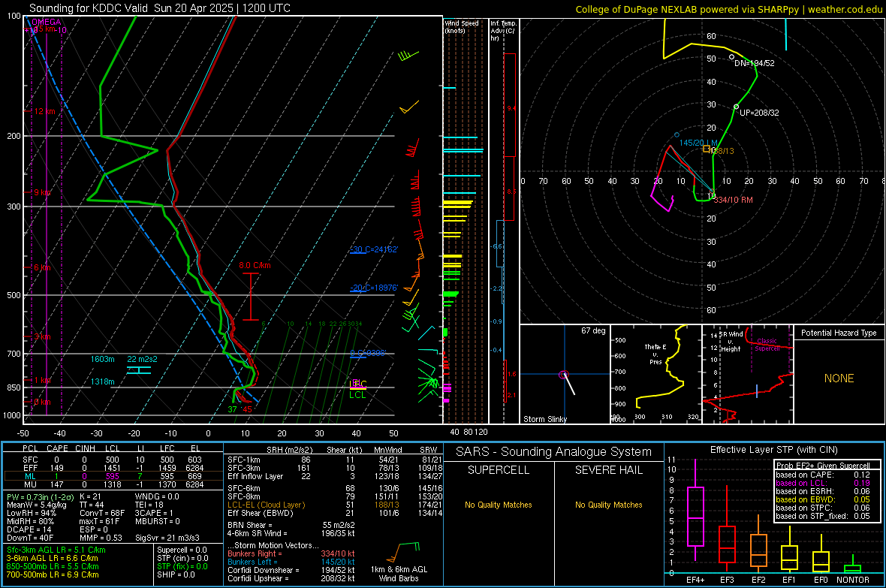Click the '334/10 RM' right mover label
Viewport: 886px width, 588px height.
733,201
